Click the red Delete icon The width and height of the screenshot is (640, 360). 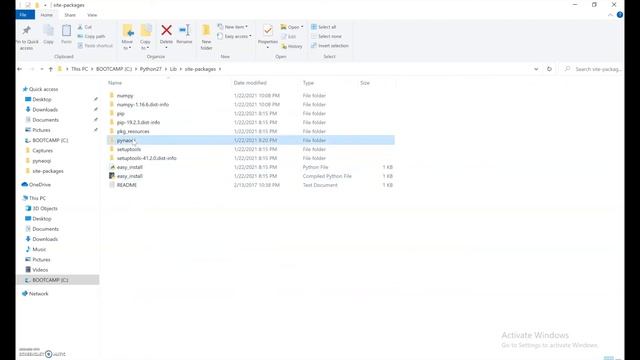[166, 30]
